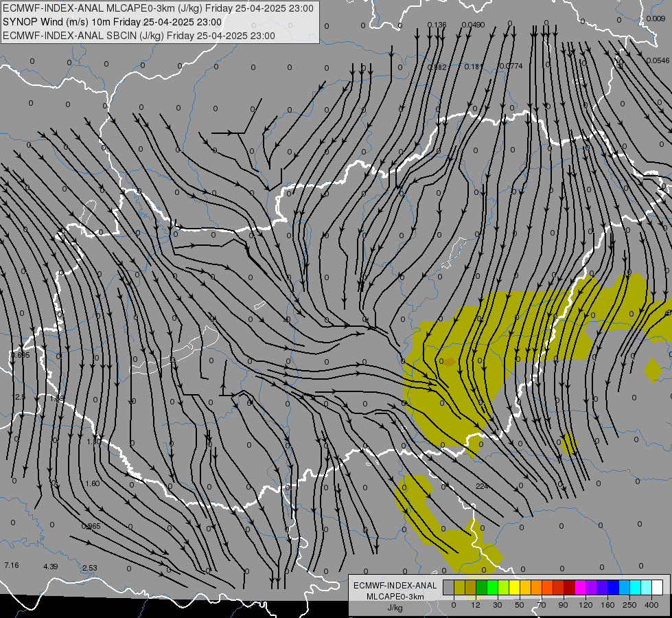Select the SYNOP Wind 10m title line

[x=113, y=22]
